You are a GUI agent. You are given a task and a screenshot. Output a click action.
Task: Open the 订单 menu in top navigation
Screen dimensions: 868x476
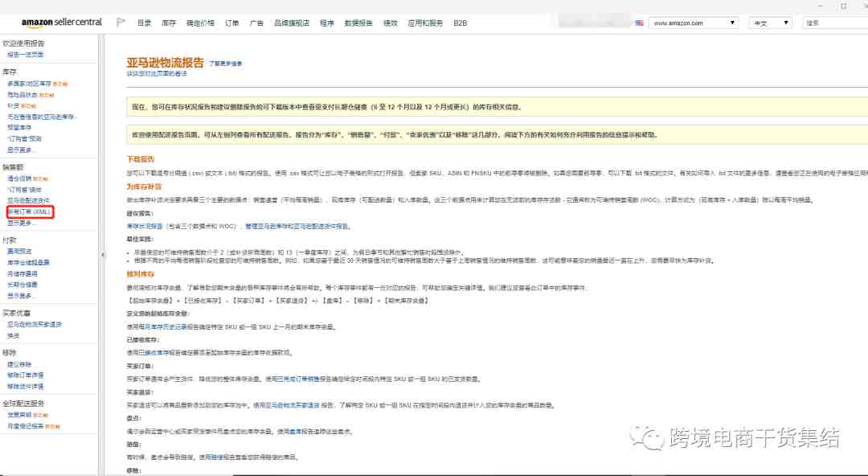pos(232,23)
